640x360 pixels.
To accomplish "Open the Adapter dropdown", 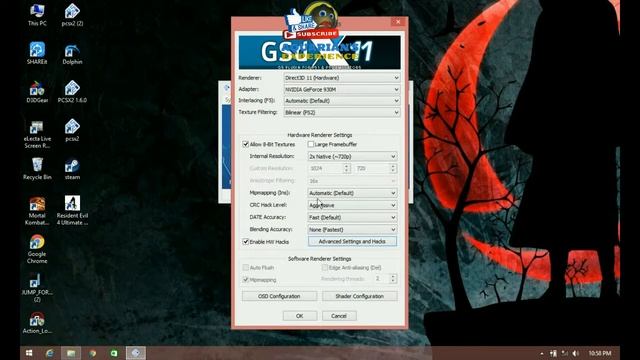I will click(x=342, y=89).
